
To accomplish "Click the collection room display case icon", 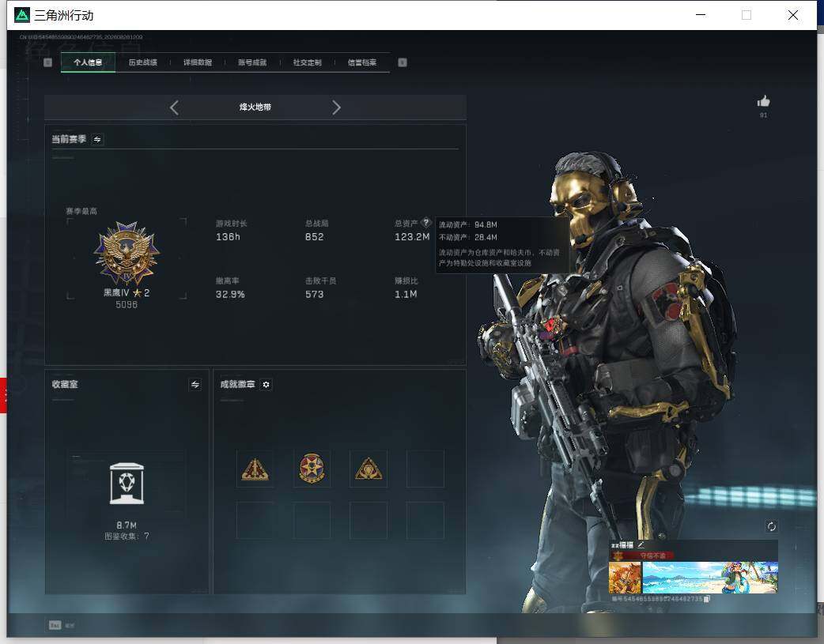I will 127,484.
